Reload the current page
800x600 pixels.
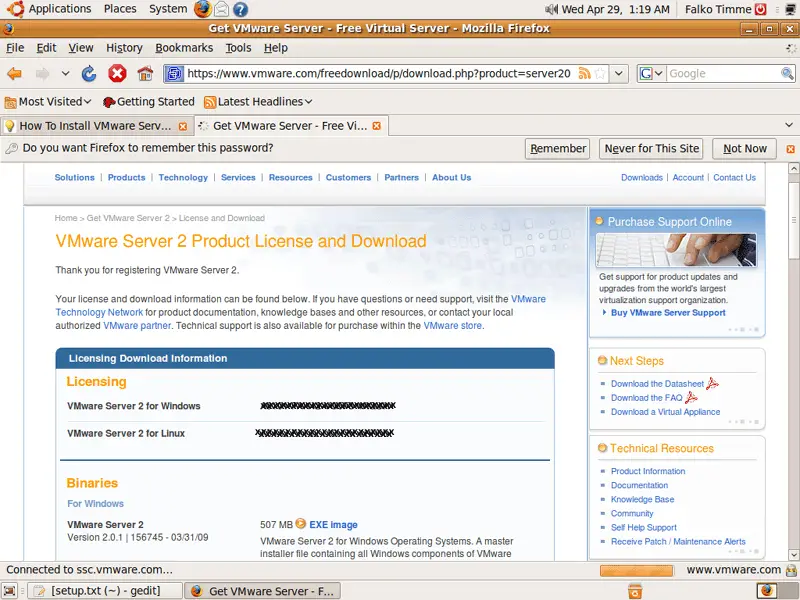point(89,74)
